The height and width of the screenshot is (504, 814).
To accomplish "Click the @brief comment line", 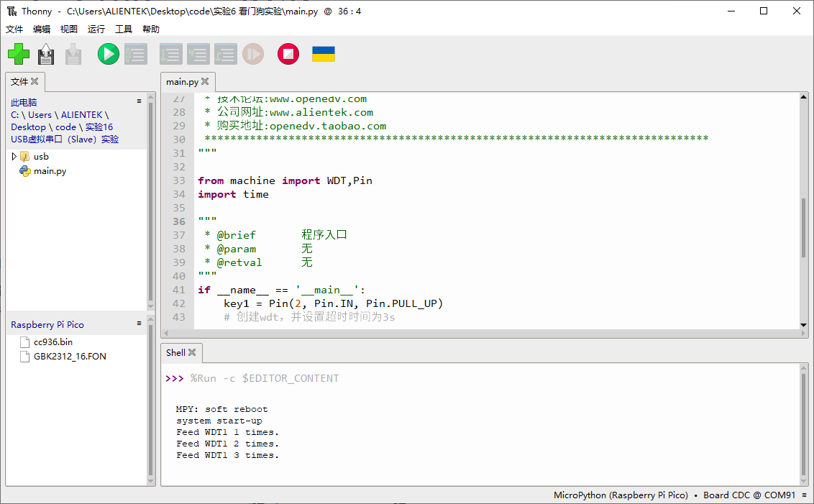I will click(x=275, y=235).
